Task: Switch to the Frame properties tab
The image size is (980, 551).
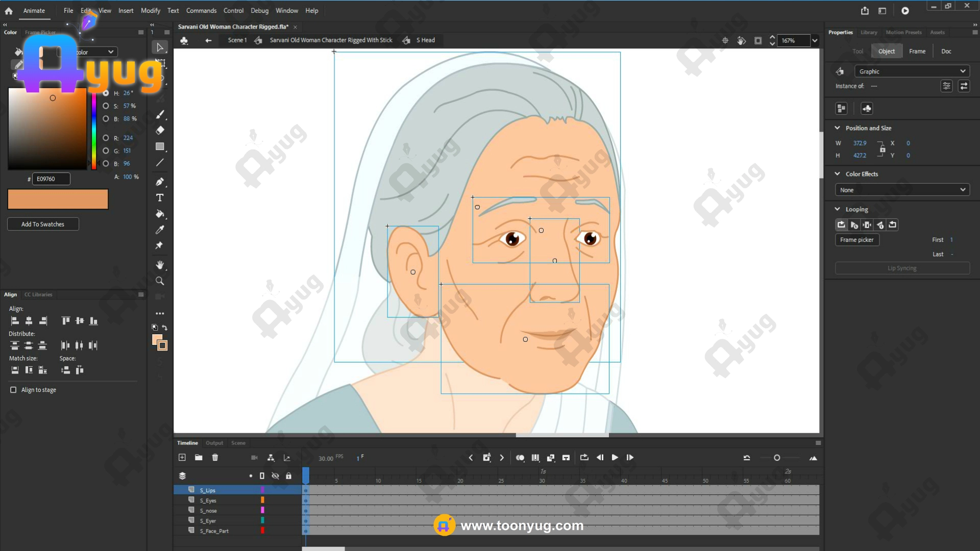Action: pyautogui.click(x=917, y=51)
